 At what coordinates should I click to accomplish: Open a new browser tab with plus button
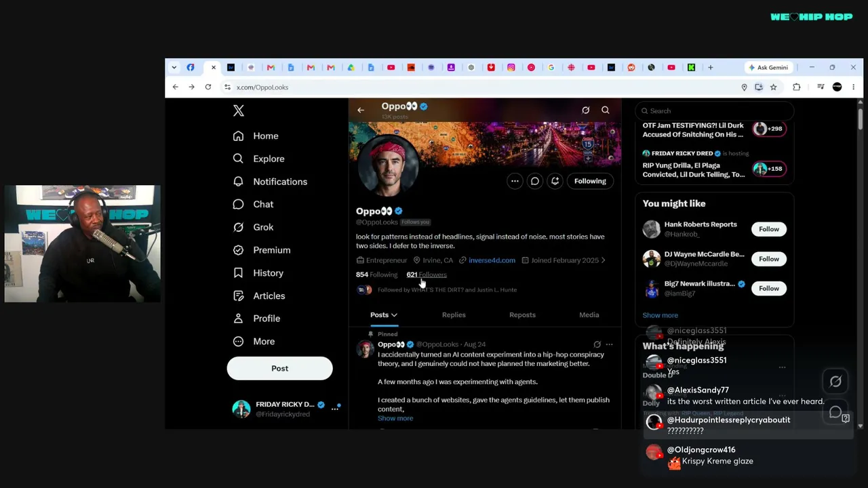click(x=710, y=67)
